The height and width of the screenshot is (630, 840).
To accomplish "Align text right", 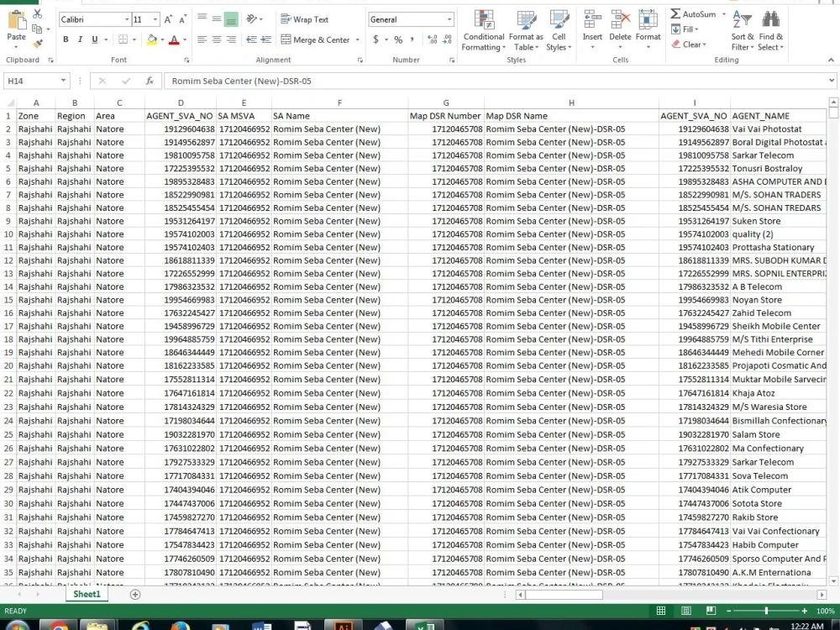I will point(231,39).
